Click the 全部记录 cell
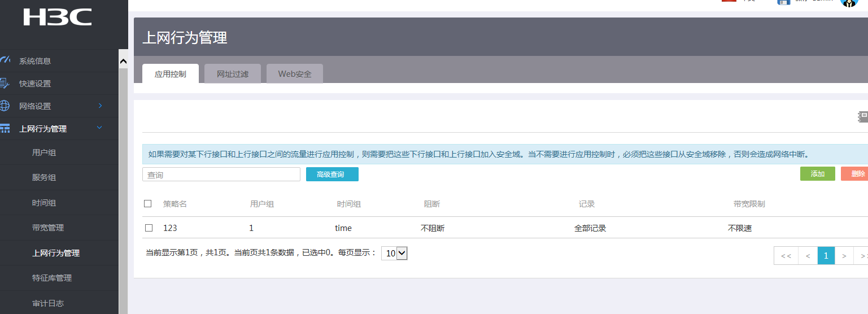Viewport: 868px width, 314px height. coord(590,228)
